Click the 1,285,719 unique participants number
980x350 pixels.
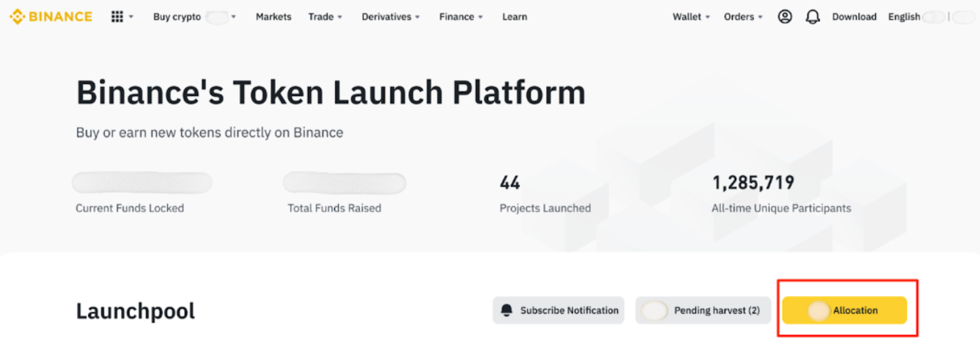(753, 183)
